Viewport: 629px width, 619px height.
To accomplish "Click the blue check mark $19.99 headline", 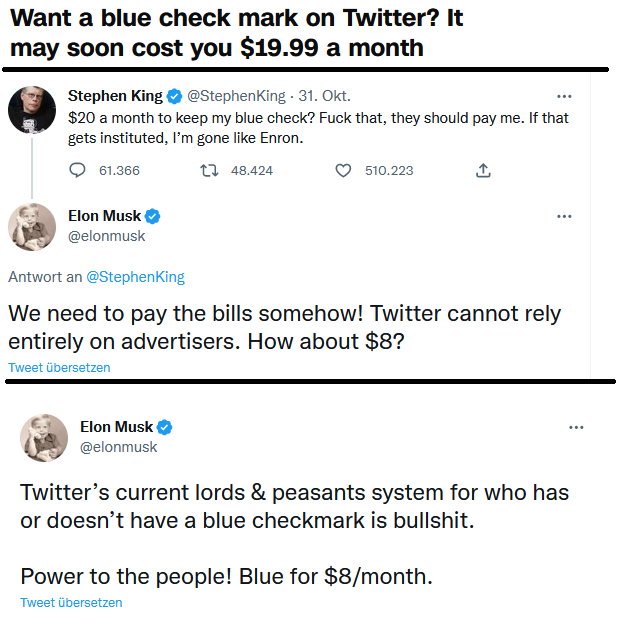I will coord(236,33).
